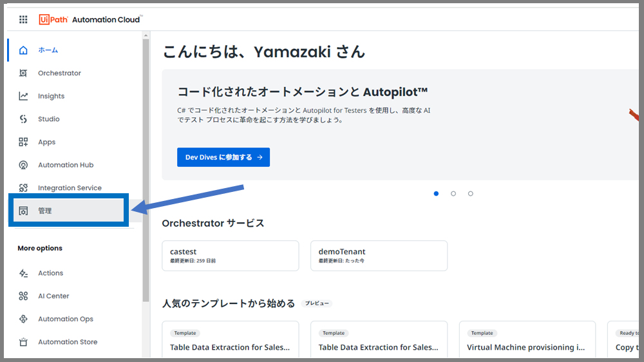Click Dev Dives に参加する button

coord(223,157)
